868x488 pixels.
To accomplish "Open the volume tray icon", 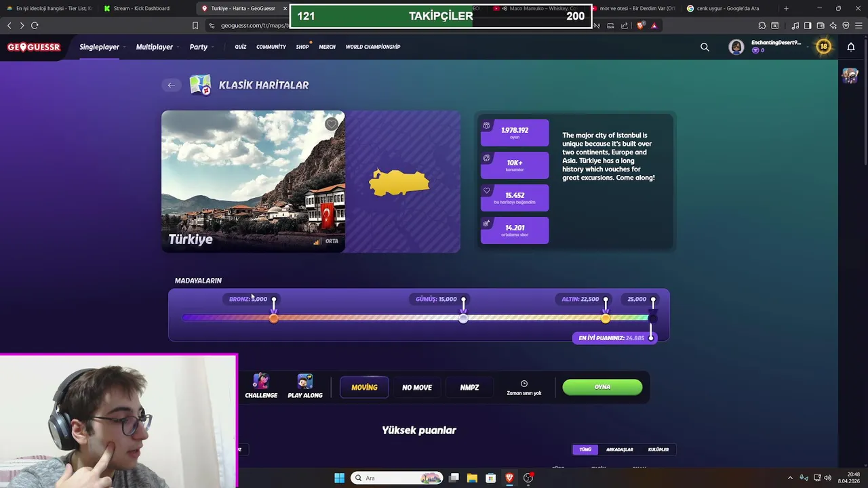I will coord(827,478).
